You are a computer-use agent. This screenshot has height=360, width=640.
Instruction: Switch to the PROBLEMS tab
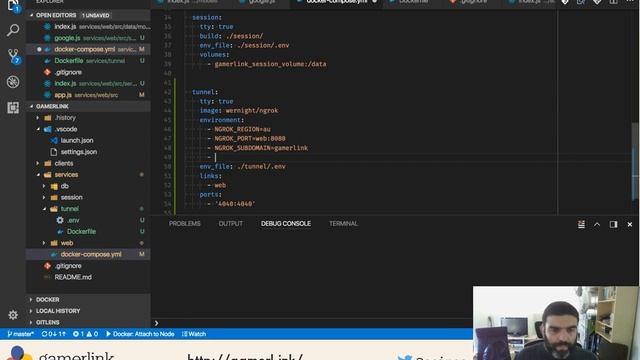coord(184,224)
